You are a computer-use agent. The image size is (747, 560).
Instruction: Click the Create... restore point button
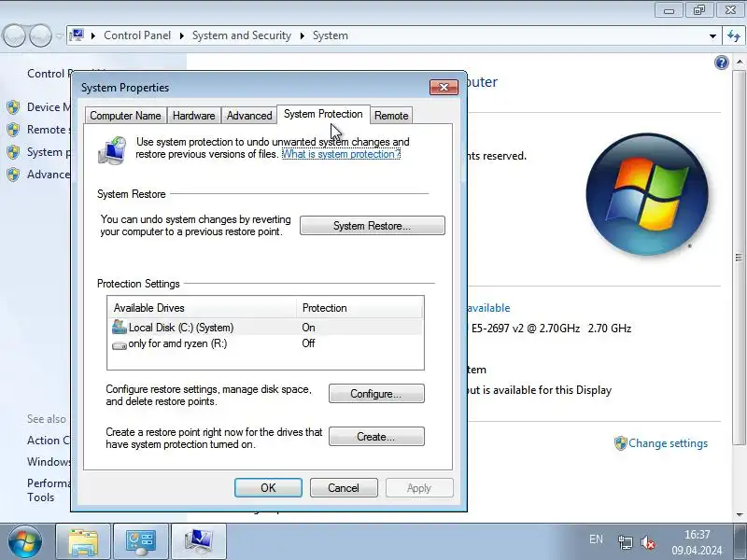pyautogui.click(x=376, y=437)
